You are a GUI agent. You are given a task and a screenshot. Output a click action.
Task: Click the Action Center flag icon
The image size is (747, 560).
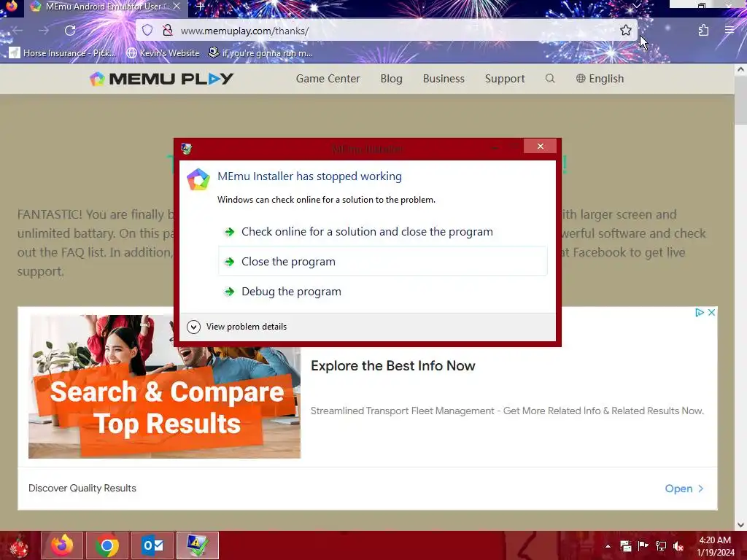(643, 546)
